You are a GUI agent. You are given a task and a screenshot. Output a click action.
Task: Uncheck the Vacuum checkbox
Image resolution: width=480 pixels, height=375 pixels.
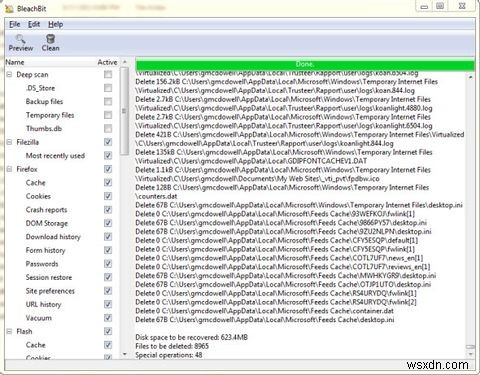(108, 318)
